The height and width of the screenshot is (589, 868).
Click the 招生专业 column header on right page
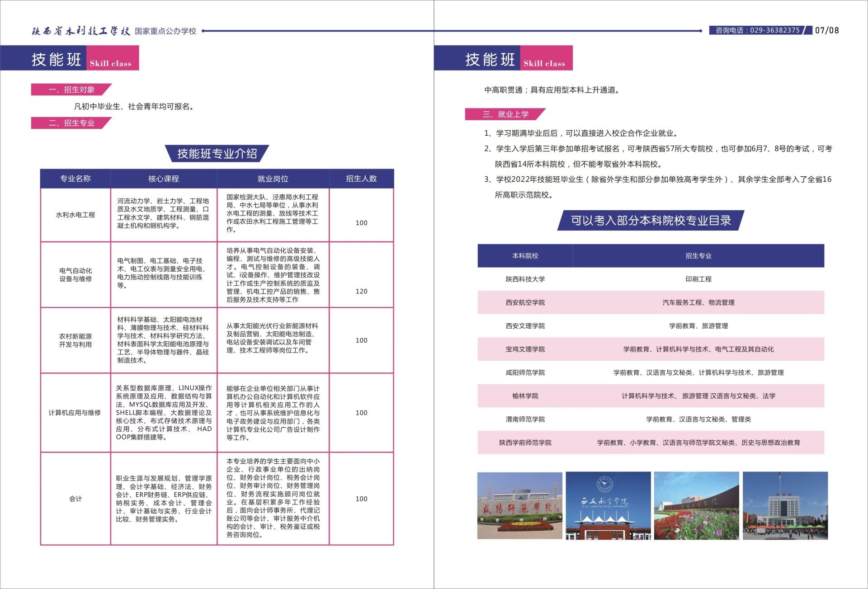click(698, 256)
